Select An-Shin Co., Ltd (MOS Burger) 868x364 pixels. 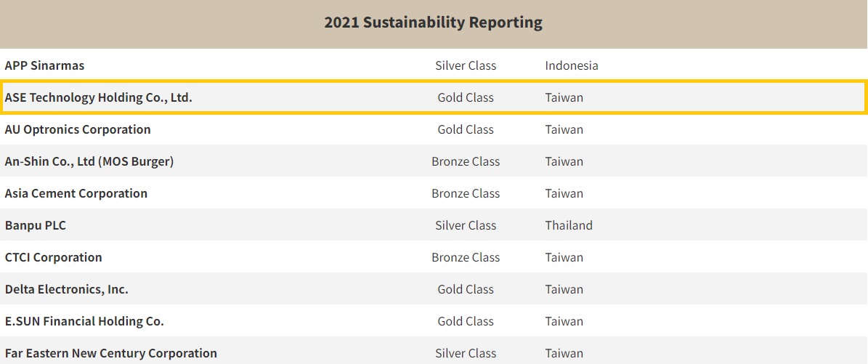pyautogui.click(x=89, y=161)
